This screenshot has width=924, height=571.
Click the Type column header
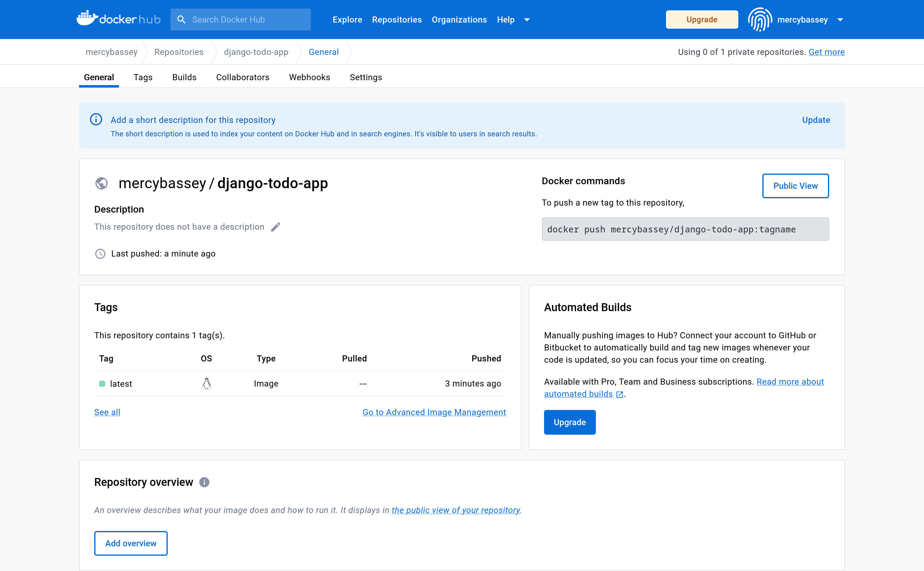[x=266, y=359]
